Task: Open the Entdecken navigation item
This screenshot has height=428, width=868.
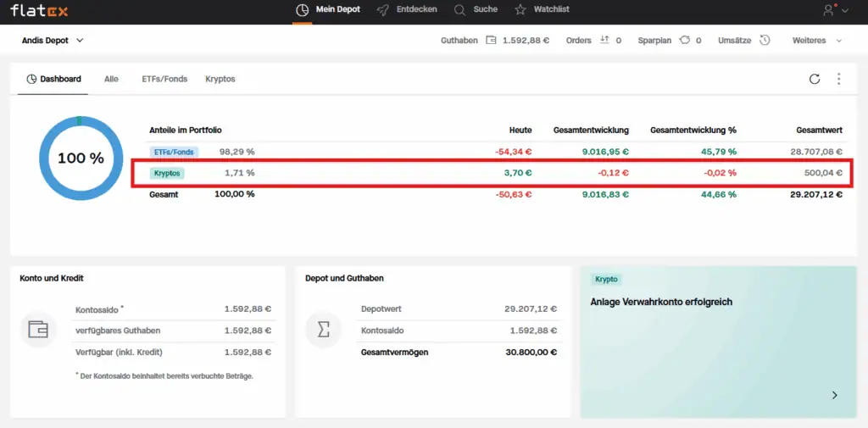Action: (407, 9)
